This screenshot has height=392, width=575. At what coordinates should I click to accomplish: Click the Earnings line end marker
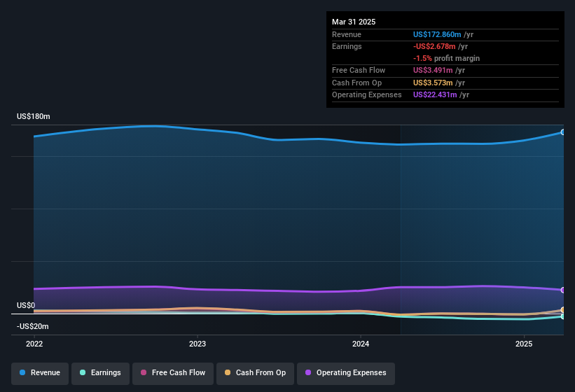pos(563,316)
